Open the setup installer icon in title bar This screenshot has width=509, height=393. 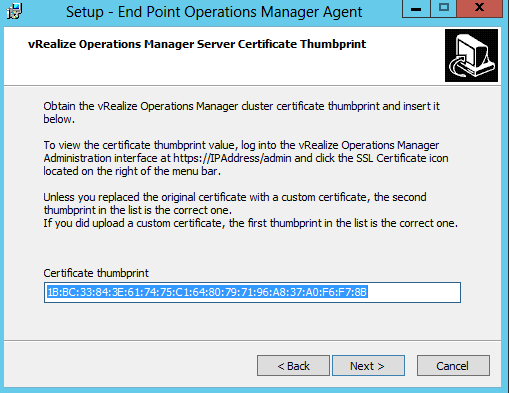coord(14,11)
